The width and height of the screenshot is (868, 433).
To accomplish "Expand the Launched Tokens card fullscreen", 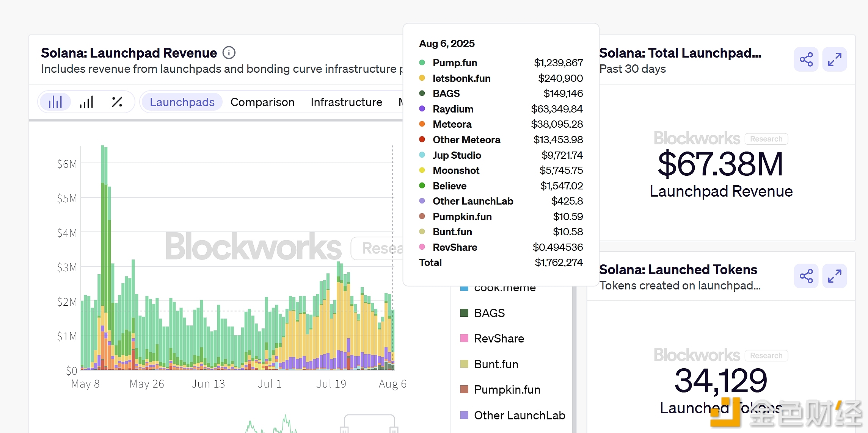I will point(834,276).
